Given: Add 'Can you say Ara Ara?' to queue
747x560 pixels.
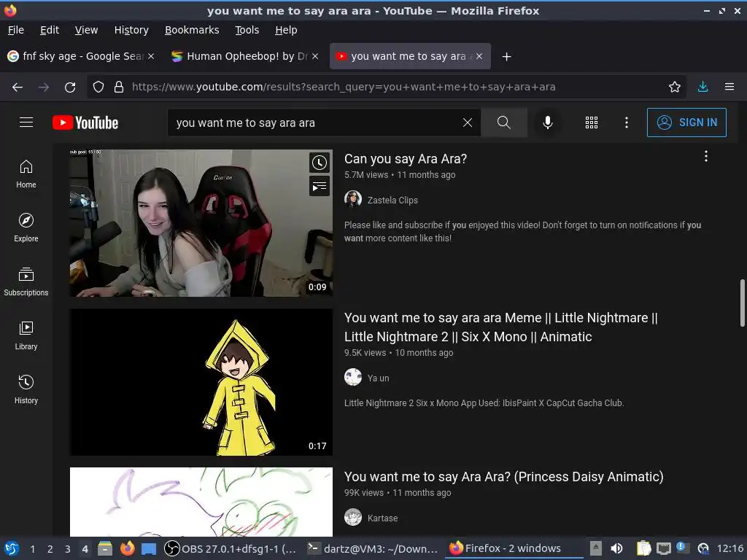Looking at the screenshot, I should [320, 187].
